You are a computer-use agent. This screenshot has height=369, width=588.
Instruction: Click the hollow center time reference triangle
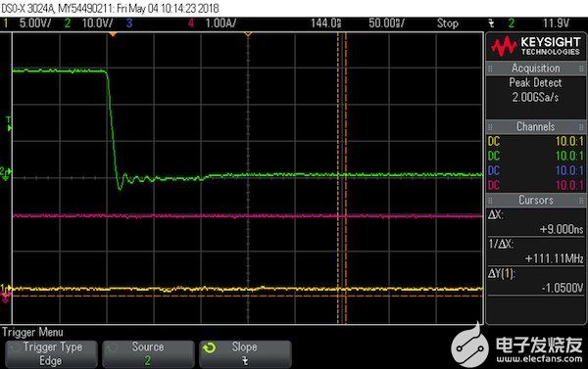tap(248, 34)
